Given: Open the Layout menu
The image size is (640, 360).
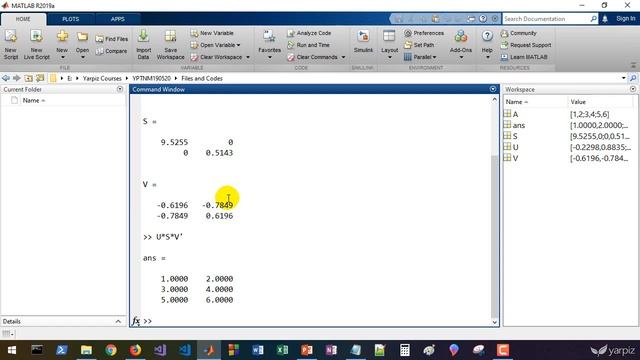Looking at the screenshot, I should [389, 45].
